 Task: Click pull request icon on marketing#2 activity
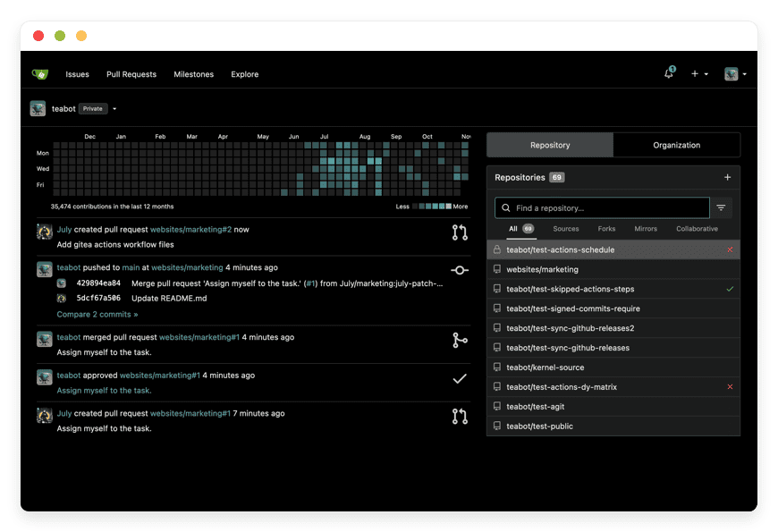pos(460,232)
